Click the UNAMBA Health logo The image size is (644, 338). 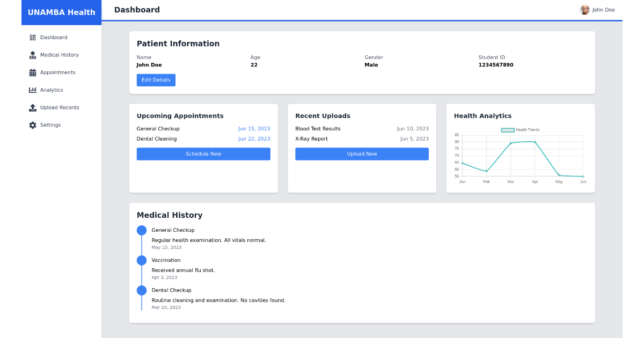61,12
